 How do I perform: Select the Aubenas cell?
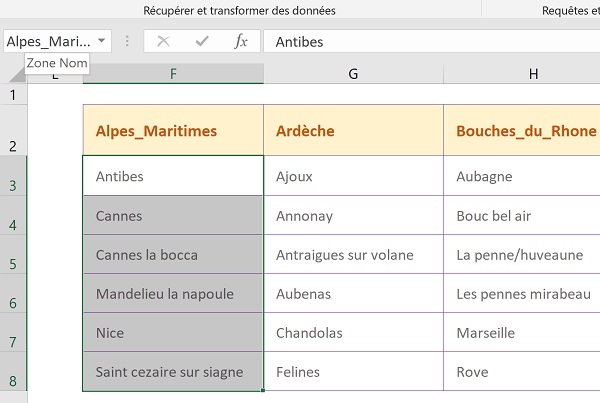point(353,294)
